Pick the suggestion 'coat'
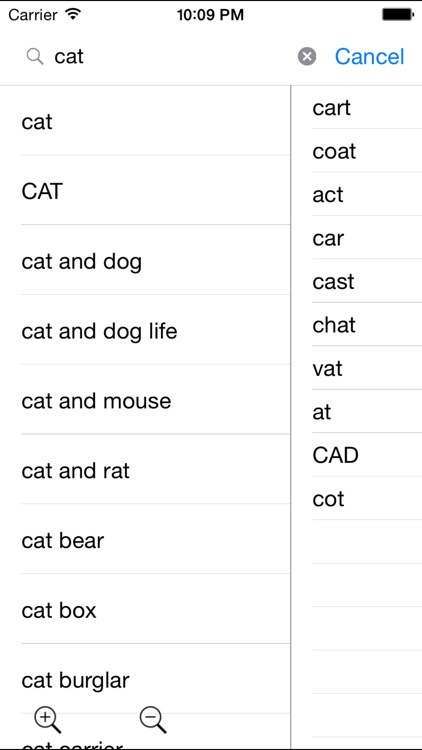Viewport: 422px width, 750px height. click(356, 151)
